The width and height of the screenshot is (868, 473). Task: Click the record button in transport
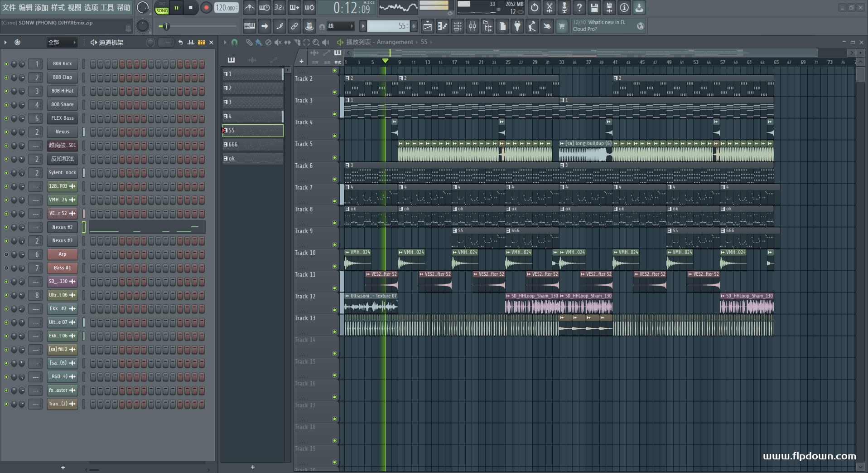pos(206,8)
